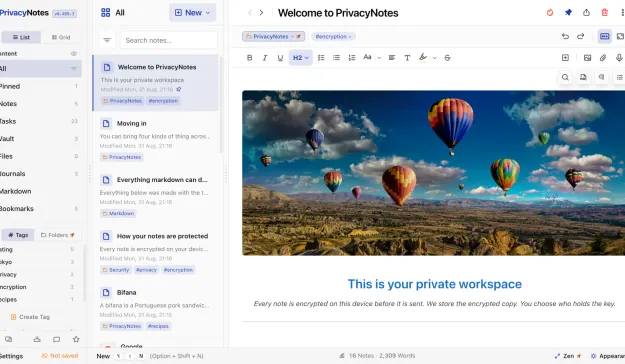Start voice recording with microphone icon
625x364 pixels.
[619, 58]
